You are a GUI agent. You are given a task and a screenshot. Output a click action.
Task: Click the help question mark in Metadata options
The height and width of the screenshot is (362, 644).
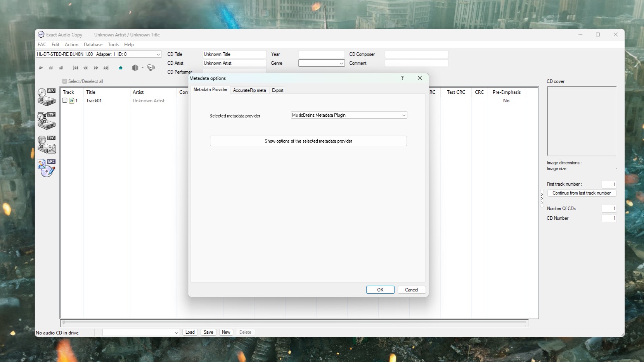402,78
